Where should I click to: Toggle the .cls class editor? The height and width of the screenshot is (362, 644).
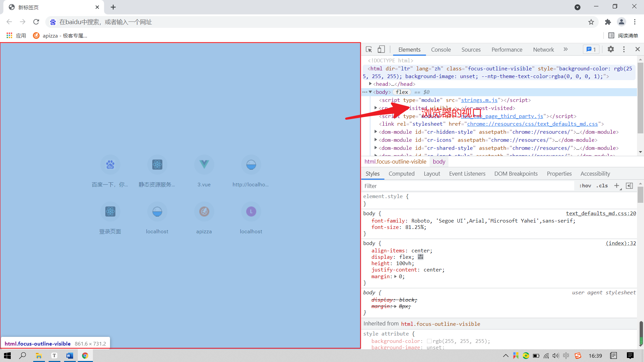click(602, 186)
